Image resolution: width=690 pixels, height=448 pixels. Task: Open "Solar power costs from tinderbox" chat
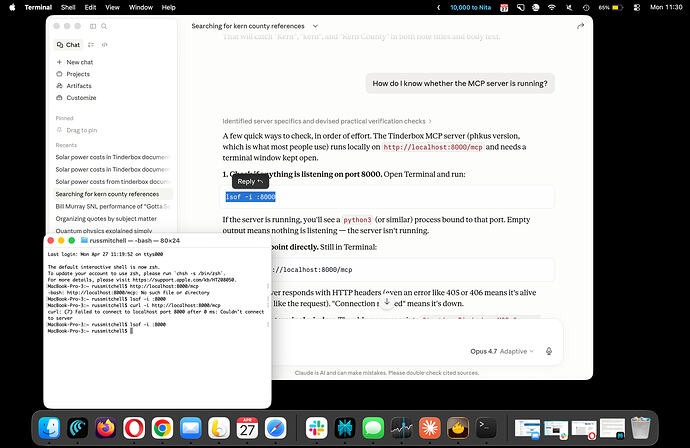click(113, 182)
